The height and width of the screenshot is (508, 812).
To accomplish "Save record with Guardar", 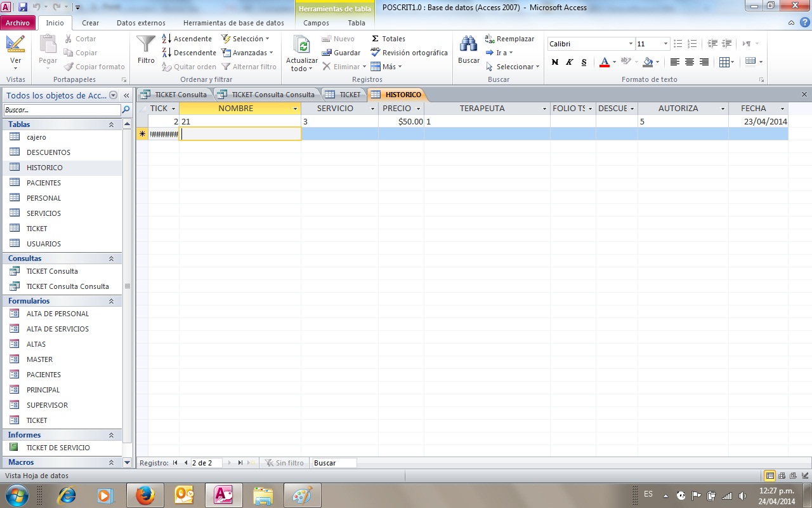I will 341,53.
